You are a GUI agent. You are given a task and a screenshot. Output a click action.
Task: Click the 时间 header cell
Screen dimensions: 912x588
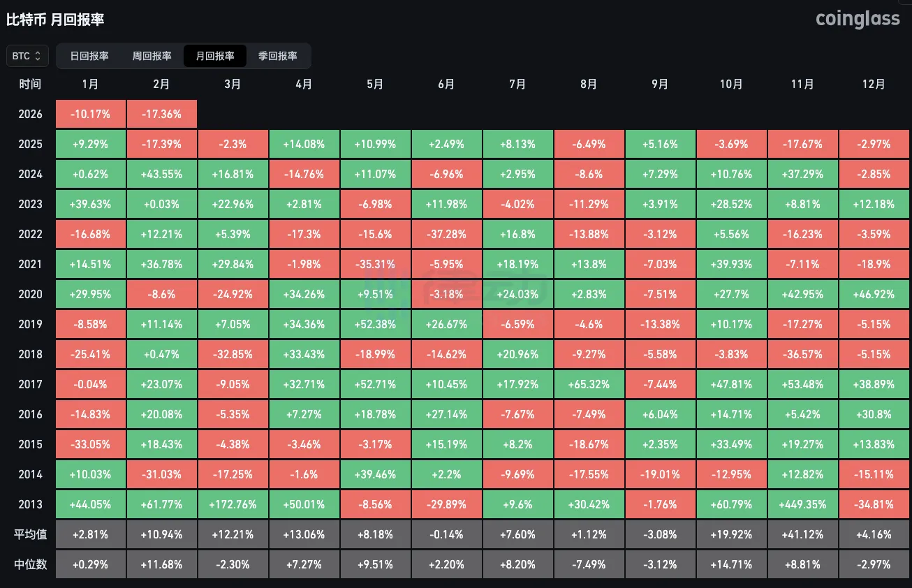(x=30, y=84)
